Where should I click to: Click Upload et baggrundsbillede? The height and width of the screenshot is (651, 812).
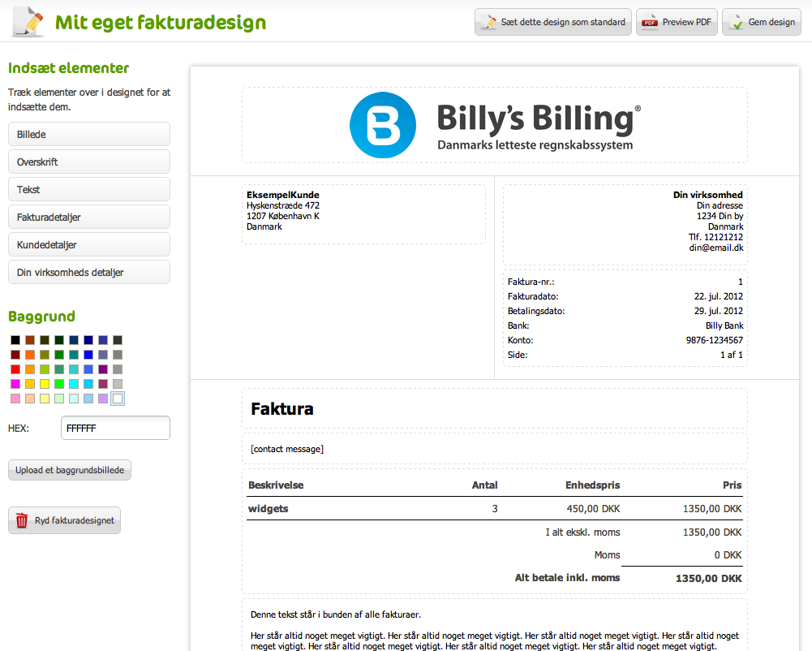(70, 470)
